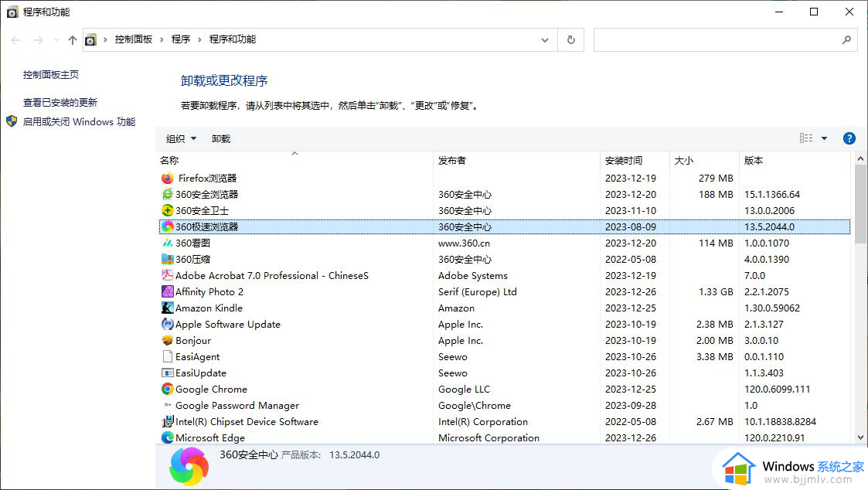The height and width of the screenshot is (490, 868).
Task: Click the view layout icon in toolbar
Action: pos(806,138)
